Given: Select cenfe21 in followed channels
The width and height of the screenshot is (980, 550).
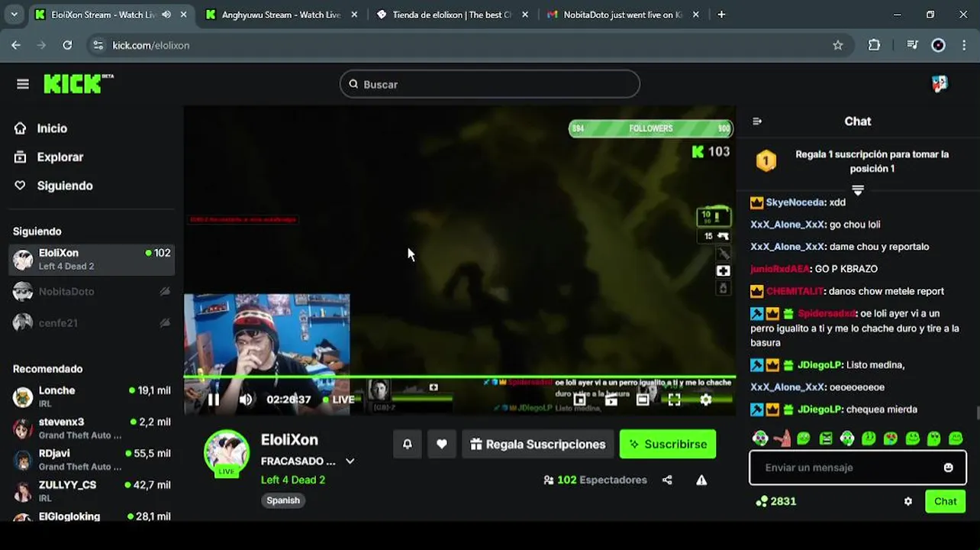Looking at the screenshot, I should click(92, 322).
